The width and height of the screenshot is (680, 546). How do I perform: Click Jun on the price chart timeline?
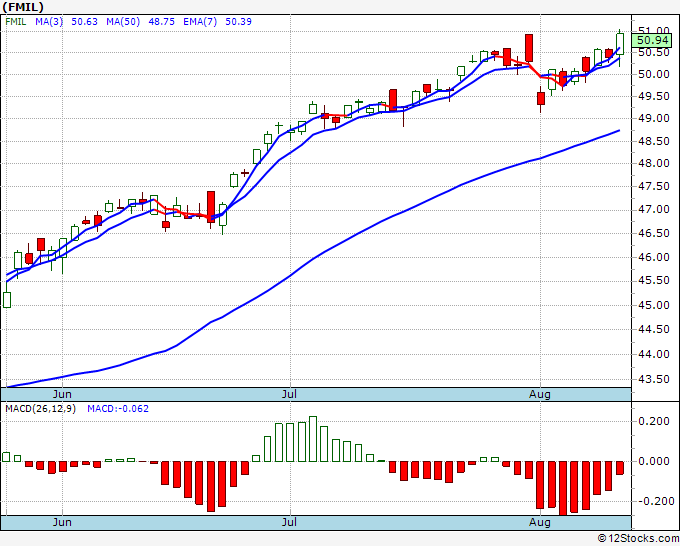(x=62, y=394)
